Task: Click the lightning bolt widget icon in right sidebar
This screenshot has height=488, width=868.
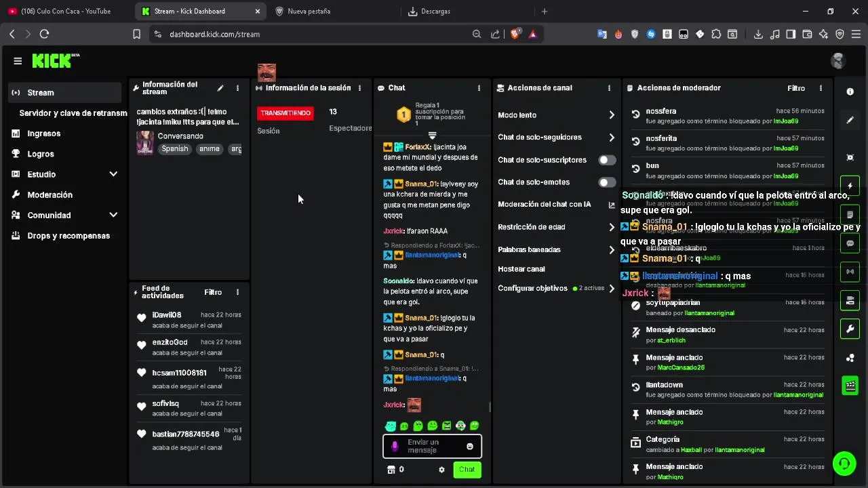Action: coord(850,186)
